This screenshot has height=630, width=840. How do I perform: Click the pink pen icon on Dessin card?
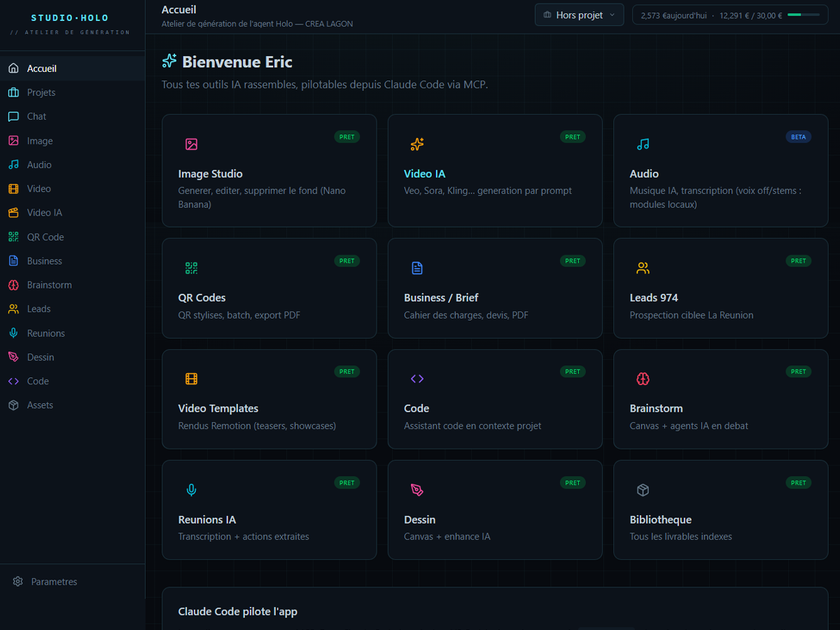tap(417, 490)
